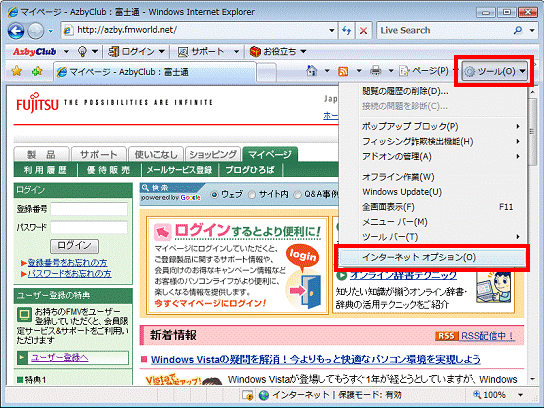Click the login door illustration
This screenshot has width=544, height=408.
click(x=306, y=290)
